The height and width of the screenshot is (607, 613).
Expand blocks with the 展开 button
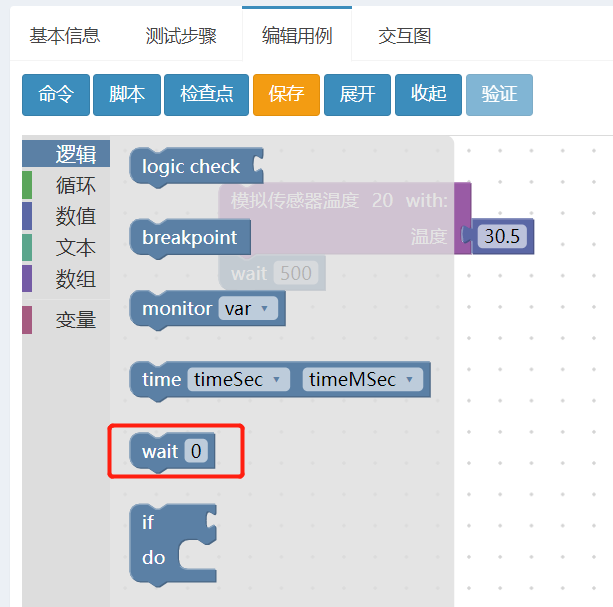357,95
